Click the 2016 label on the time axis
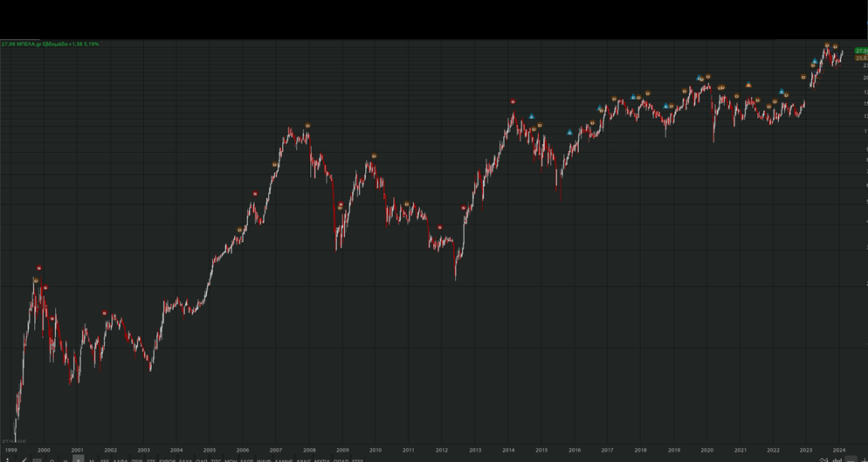868x462 pixels. pyautogui.click(x=575, y=451)
